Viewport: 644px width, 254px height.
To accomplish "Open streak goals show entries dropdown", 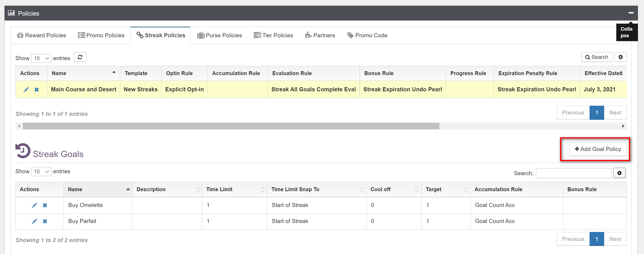I will pos(41,172).
